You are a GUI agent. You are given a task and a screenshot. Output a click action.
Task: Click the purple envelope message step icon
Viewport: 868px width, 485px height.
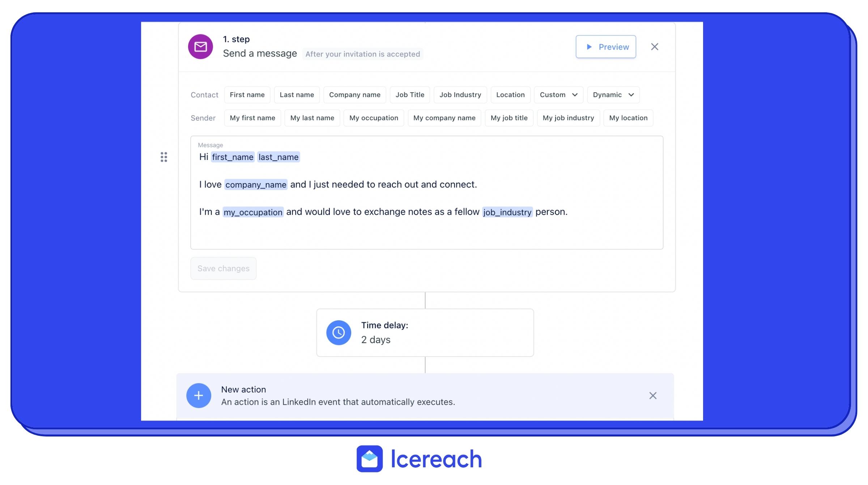(200, 47)
